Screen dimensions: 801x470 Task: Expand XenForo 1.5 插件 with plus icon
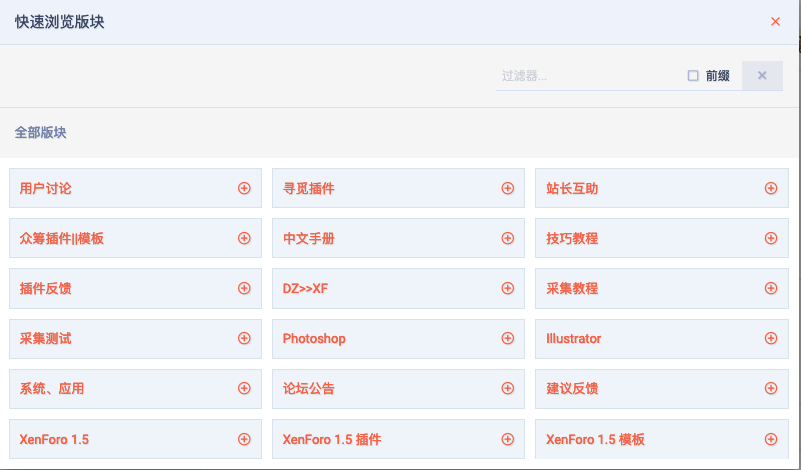tap(507, 439)
